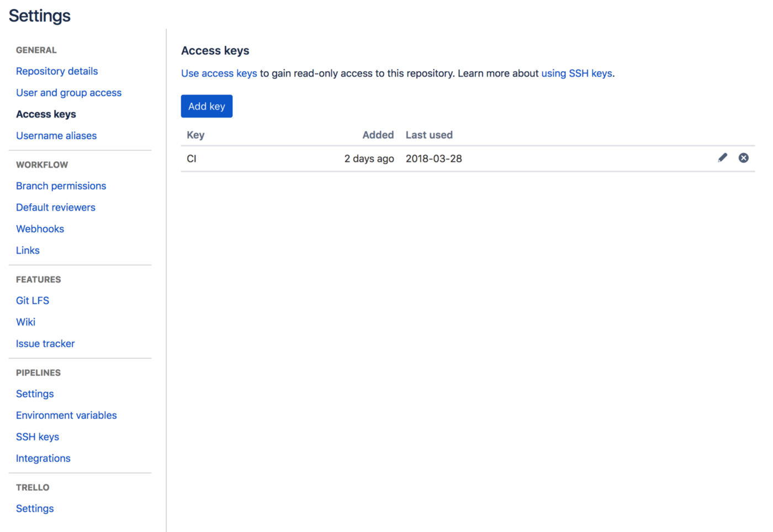Select SSH keys under Pipelines

pos(38,437)
